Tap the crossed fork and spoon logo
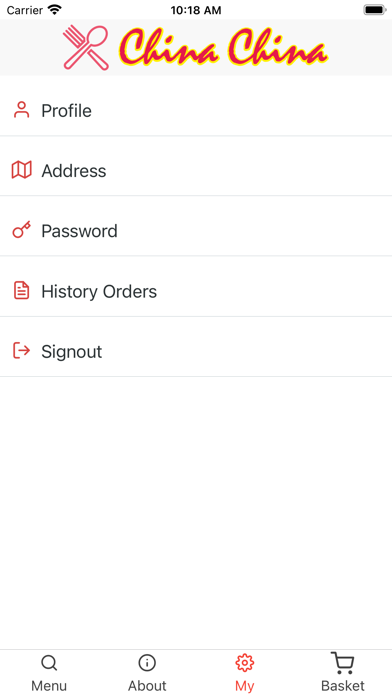Viewport: 392px width, 696px height. coord(86,47)
